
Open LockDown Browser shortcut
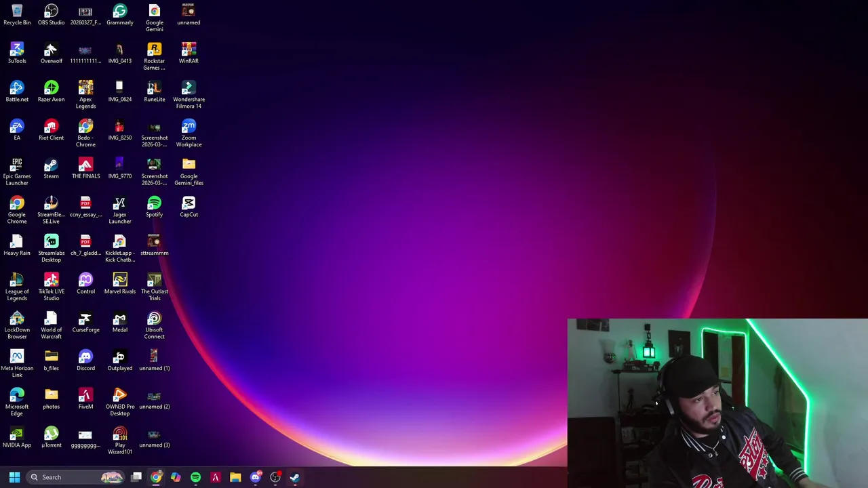tap(17, 326)
